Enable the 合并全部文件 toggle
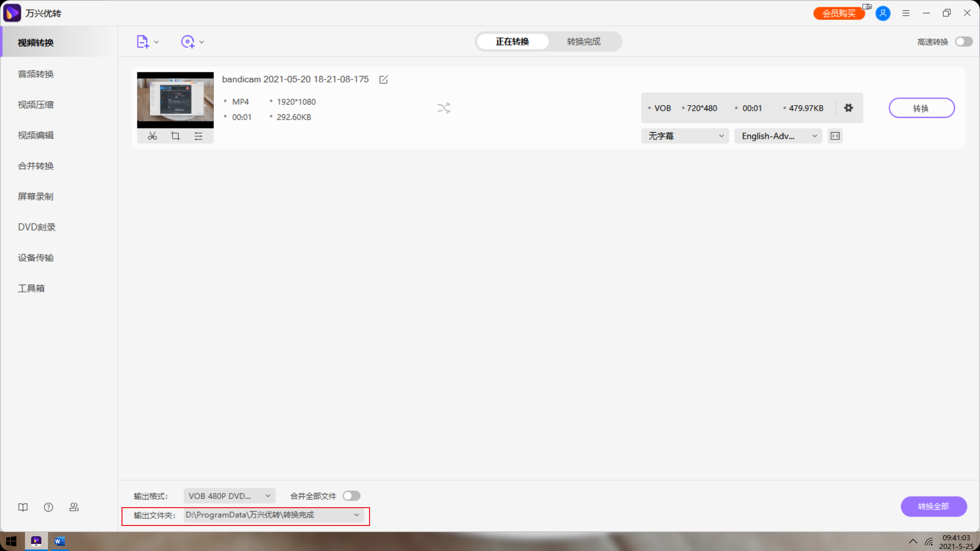Viewport: 980px width, 551px height. [351, 496]
